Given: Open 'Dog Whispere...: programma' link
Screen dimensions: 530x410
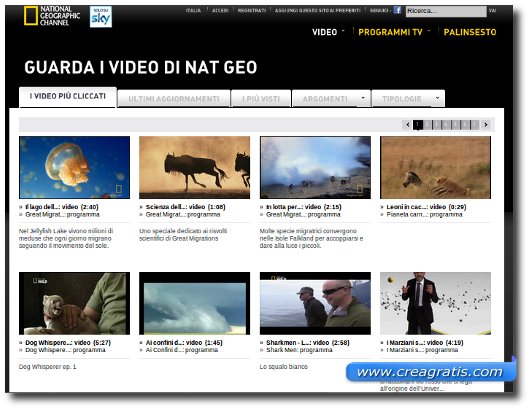Looking at the screenshot, I should tap(65, 350).
